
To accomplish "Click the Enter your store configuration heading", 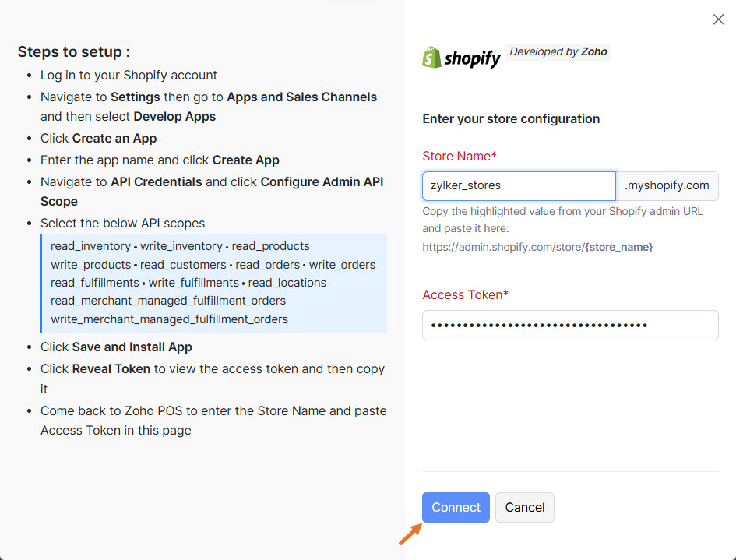I will tap(511, 119).
